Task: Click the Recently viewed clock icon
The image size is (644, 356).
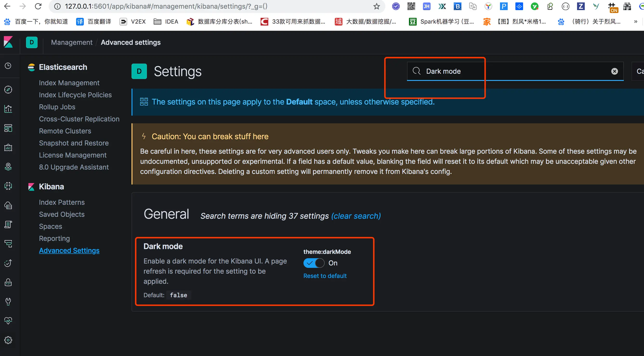Action: (8, 66)
